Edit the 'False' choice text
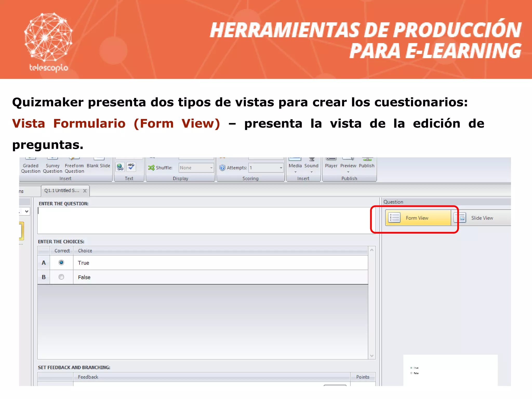 pyautogui.click(x=220, y=277)
